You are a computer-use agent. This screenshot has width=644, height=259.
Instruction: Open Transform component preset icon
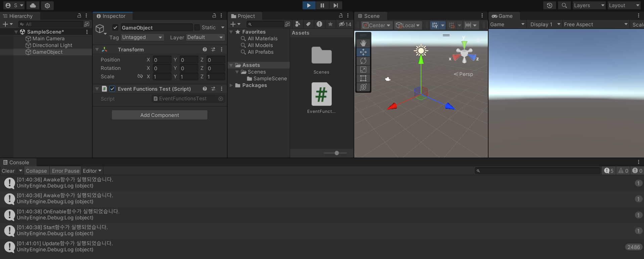(213, 49)
